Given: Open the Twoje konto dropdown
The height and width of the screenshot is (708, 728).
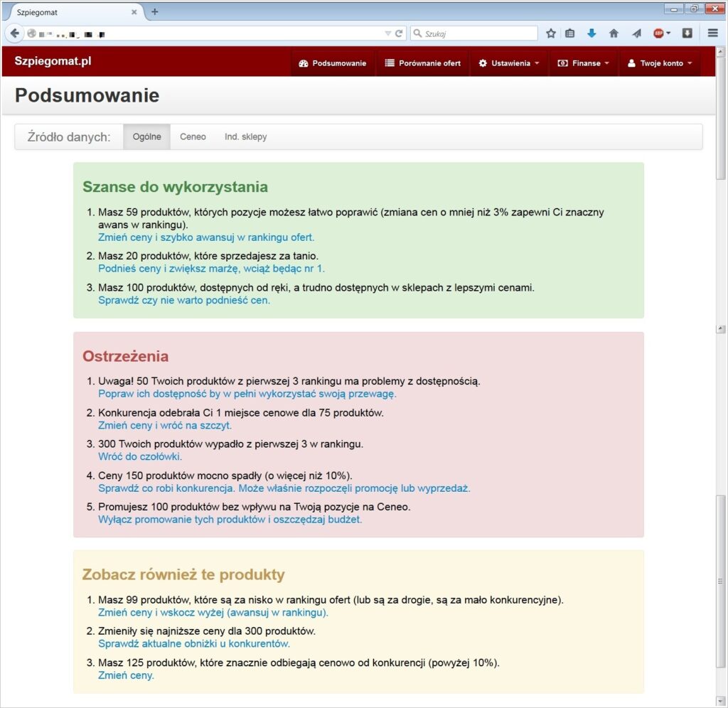Looking at the screenshot, I should [x=660, y=63].
